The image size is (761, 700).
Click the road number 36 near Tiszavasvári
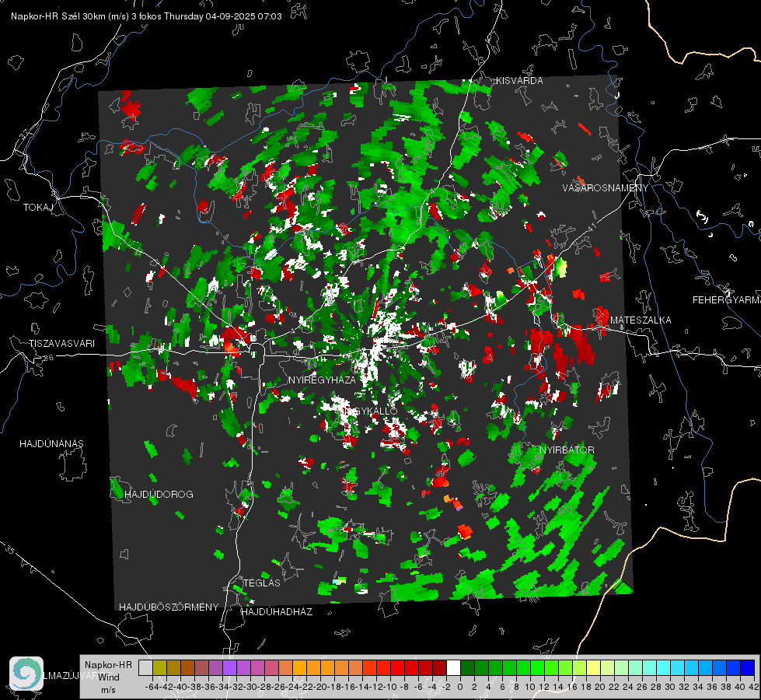48,358
